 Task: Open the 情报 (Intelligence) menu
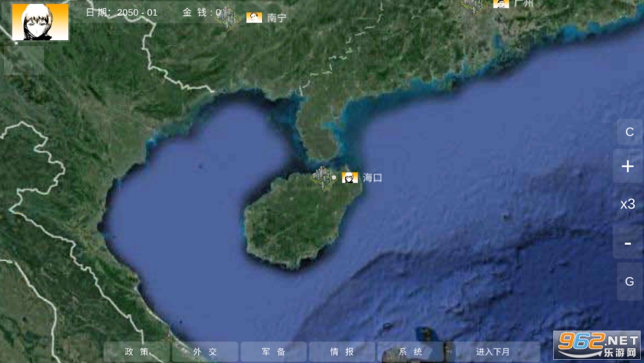(x=342, y=352)
